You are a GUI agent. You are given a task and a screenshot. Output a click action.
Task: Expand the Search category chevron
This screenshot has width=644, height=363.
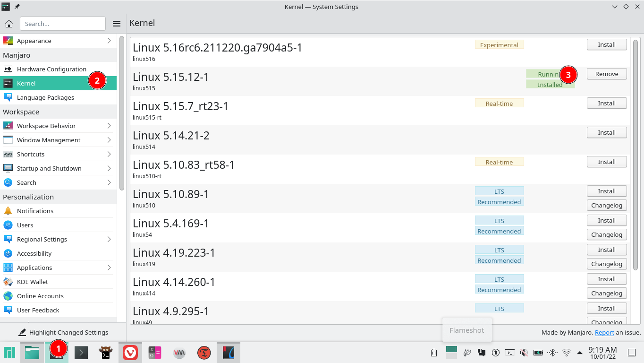(x=109, y=182)
